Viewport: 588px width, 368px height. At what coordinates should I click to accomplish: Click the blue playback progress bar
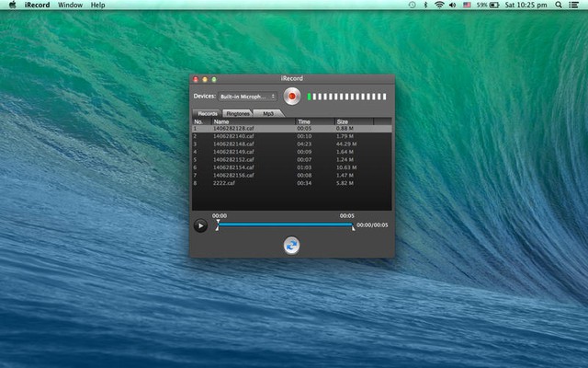[285, 224]
